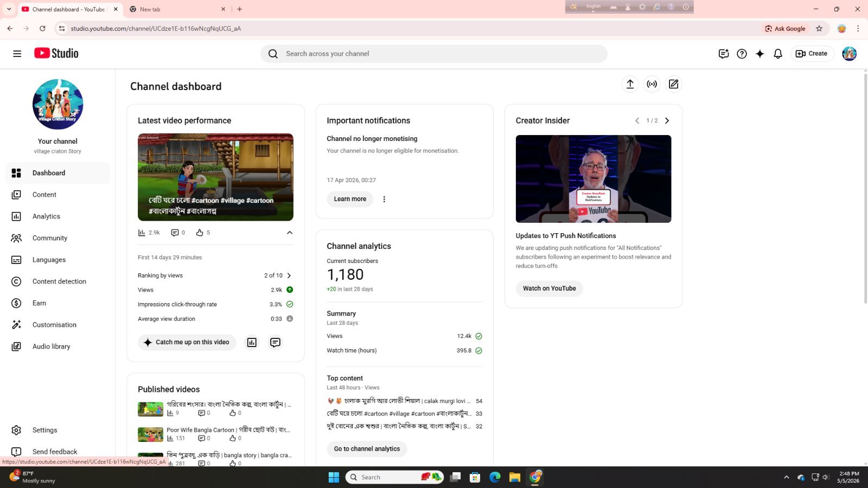Click the search magnifier icon
The width and height of the screenshot is (868, 488).
click(273, 54)
